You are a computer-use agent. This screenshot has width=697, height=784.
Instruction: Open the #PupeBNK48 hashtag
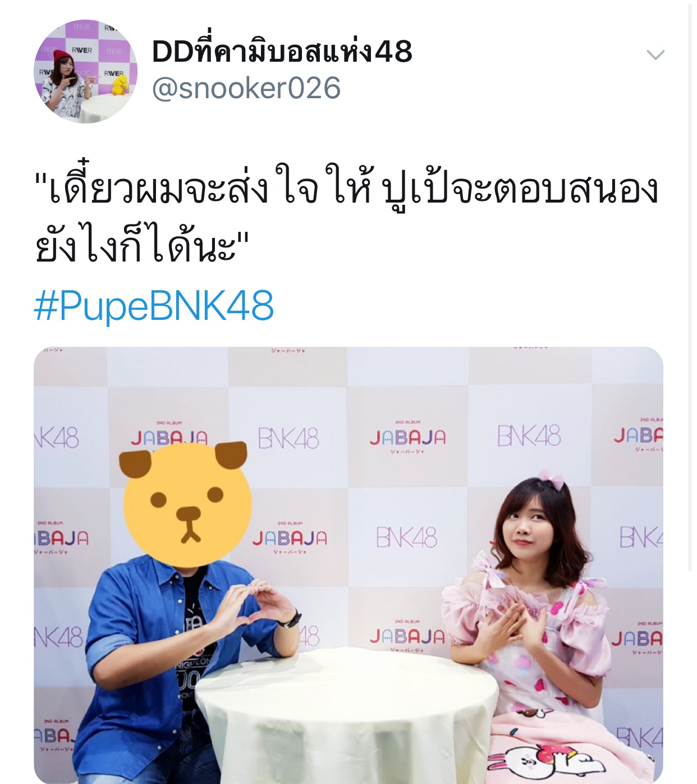click(x=154, y=306)
